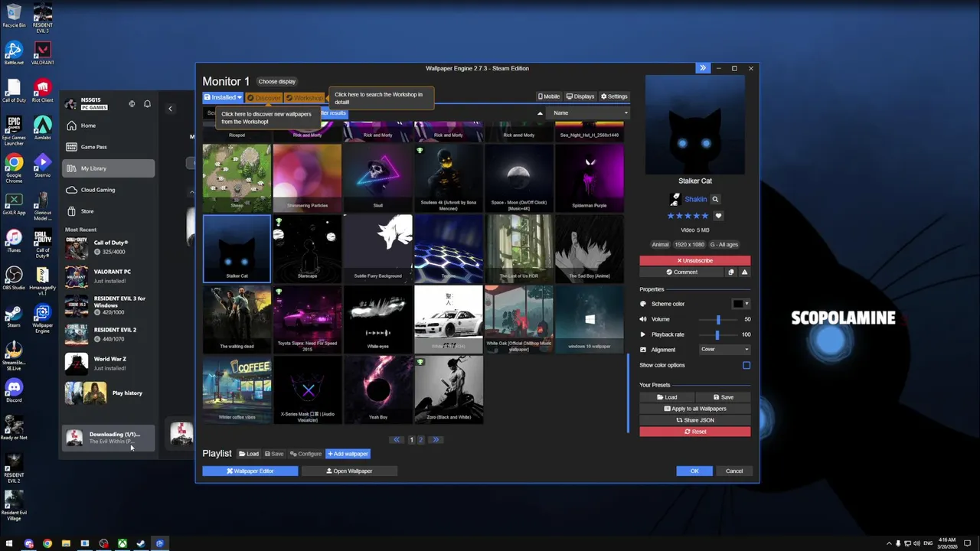The image size is (980, 551).
Task: Open the Xbox app notifications bell
Action: (147, 103)
